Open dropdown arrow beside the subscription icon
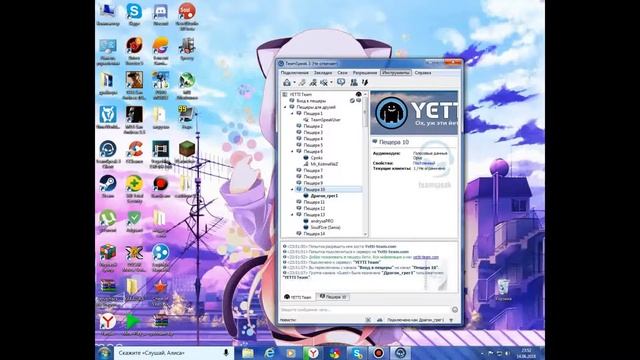This screenshot has height=360, width=640. tap(331, 83)
